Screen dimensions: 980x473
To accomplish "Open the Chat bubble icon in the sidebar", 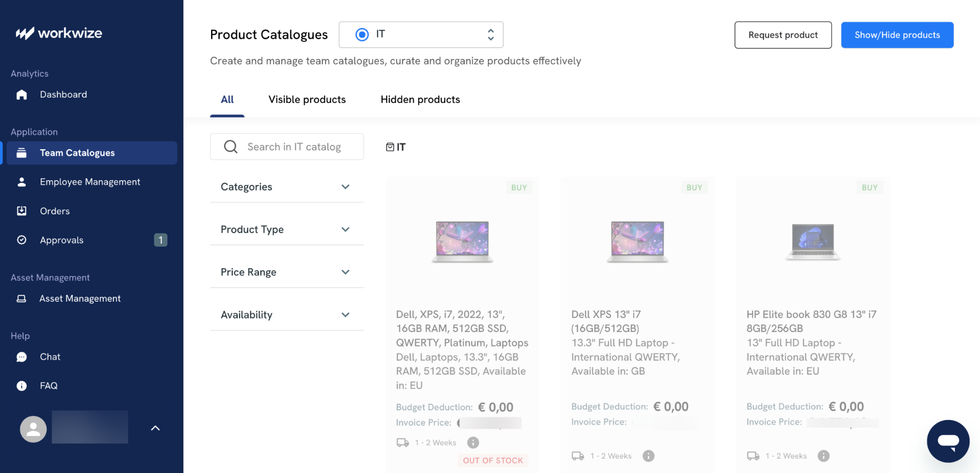I will point(22,357).
